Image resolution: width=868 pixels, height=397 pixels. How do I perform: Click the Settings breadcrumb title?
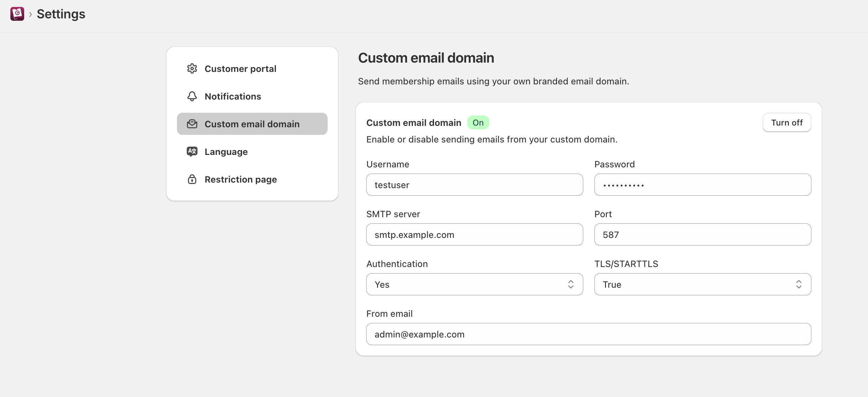[61, 14]
